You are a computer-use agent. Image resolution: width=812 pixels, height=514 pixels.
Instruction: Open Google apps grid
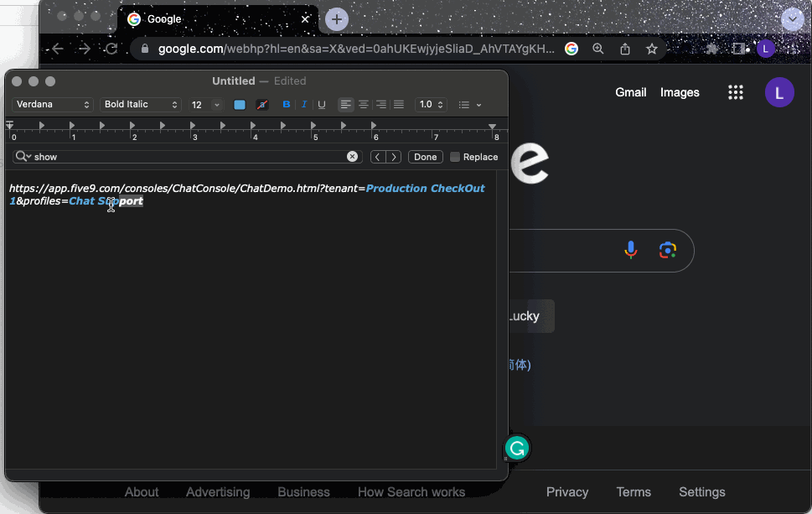[x=736, y=92]
